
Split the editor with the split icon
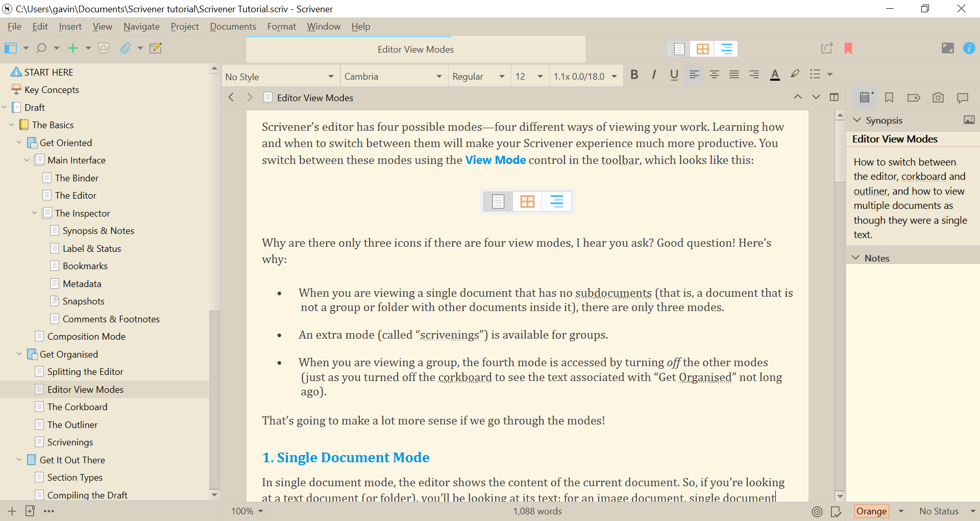pyautogui.click(x=834, y=97)
